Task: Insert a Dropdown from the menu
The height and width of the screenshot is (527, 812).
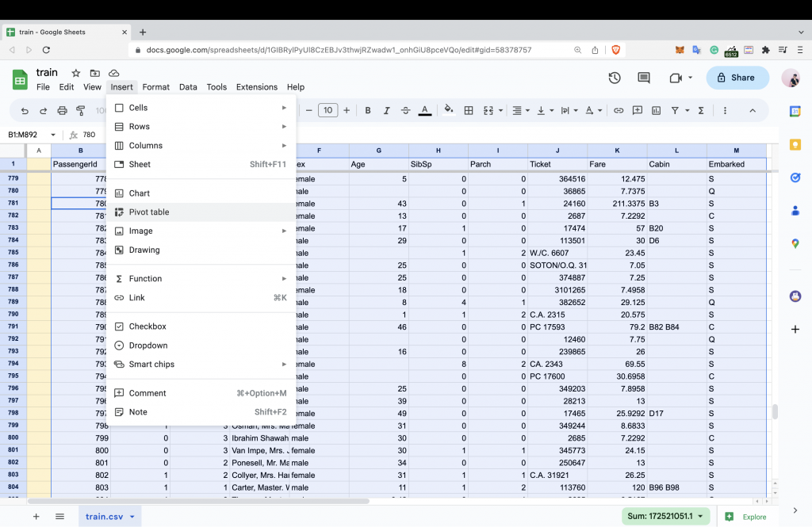Action: (x=201, y=346)
